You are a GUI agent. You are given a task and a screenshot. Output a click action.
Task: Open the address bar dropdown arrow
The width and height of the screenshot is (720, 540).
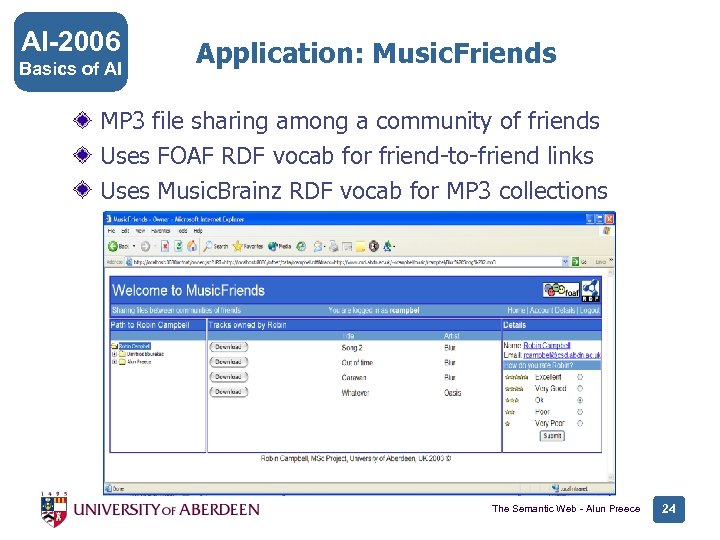[565, 262]
